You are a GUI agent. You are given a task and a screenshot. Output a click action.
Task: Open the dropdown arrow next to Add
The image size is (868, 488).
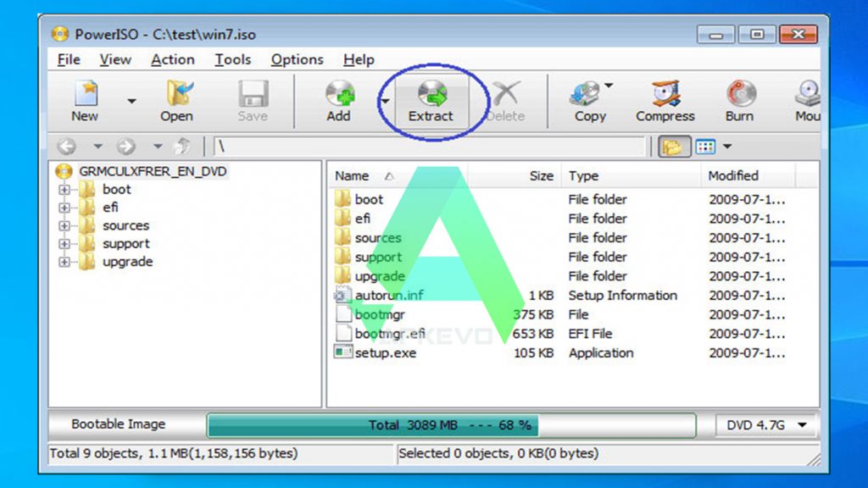385,101
